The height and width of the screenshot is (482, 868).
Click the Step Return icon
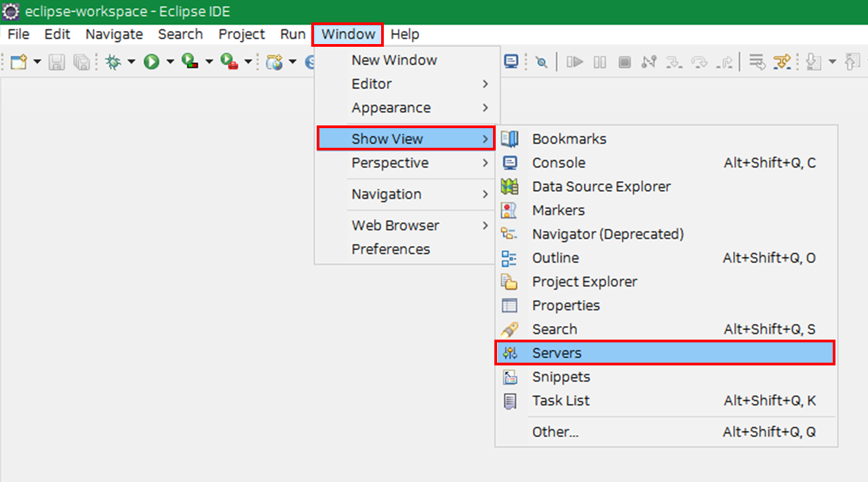pos(724,62)
